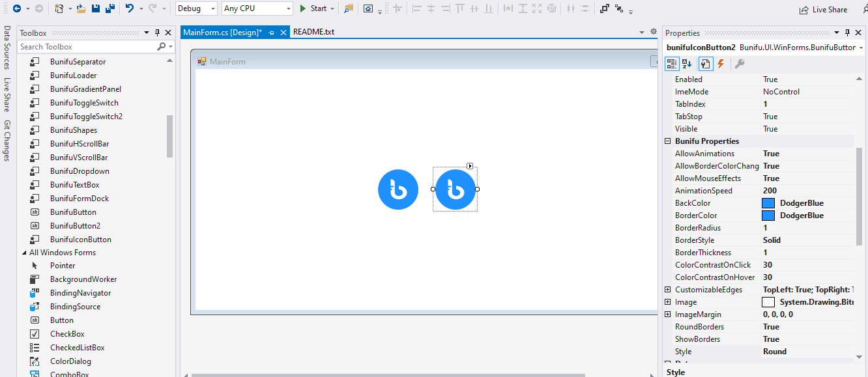Close the Toolbox panel

[168, 33]
